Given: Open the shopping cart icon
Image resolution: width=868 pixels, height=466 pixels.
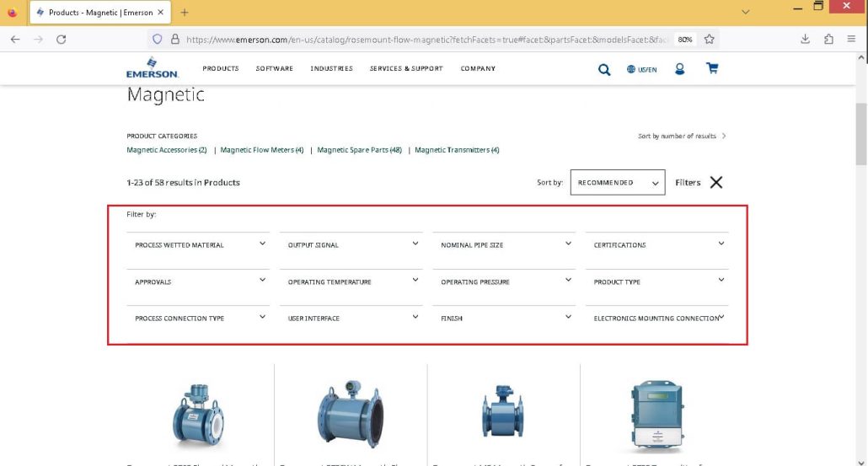Looking at the screenshot, I should click(x=712, y=68).
